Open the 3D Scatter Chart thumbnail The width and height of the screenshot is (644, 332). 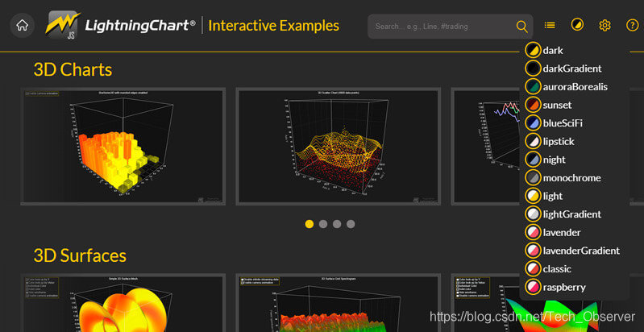338,147
